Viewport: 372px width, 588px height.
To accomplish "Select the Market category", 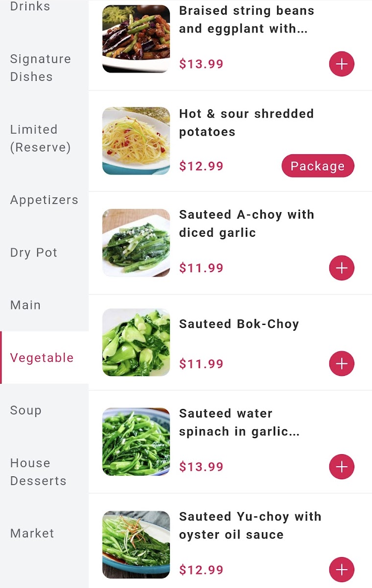I will 32,533.
